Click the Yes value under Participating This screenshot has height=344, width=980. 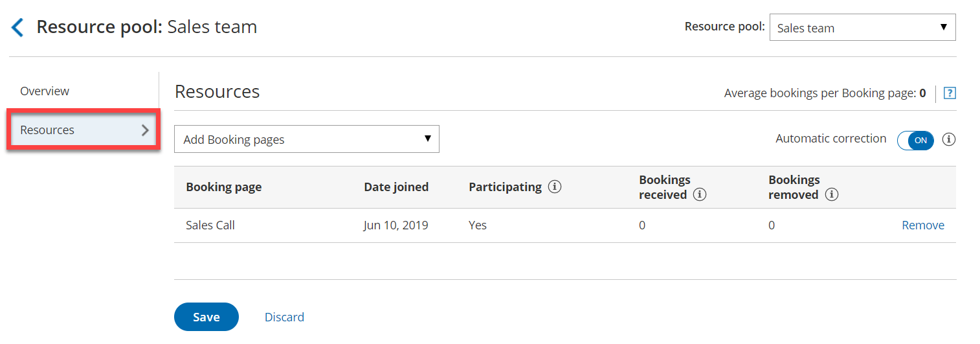pos(478,225)
